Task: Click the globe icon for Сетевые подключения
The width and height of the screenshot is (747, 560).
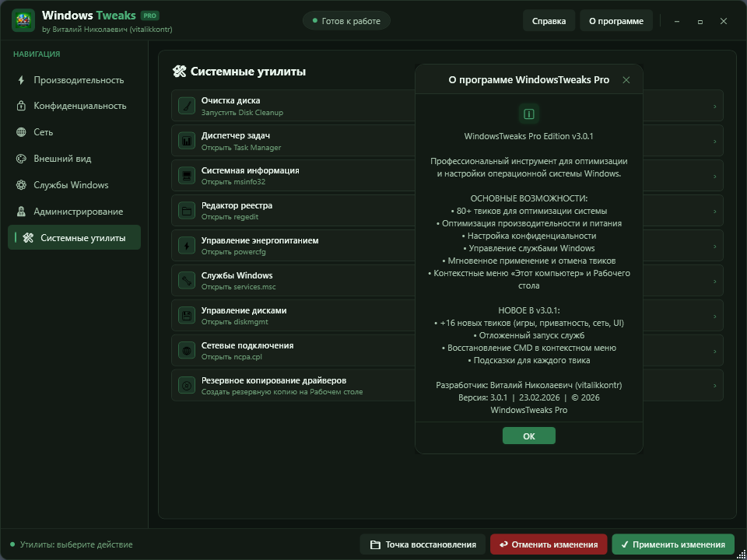Action: click(x=187, y=351)
